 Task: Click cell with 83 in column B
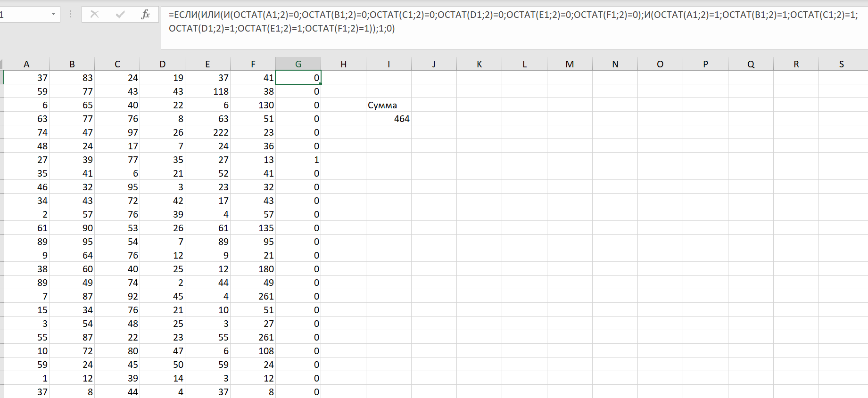pos(72,78)
